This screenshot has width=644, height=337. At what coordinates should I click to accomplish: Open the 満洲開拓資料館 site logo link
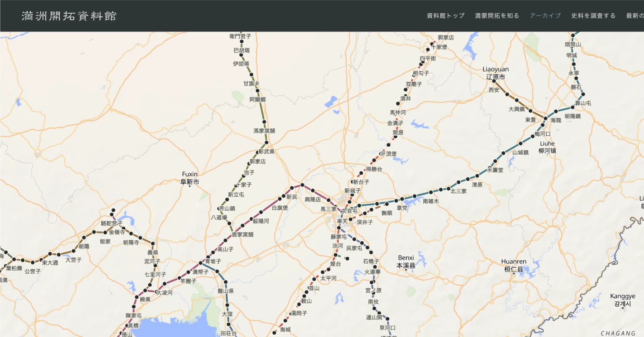pyautogui.click(x=69, y=16)
